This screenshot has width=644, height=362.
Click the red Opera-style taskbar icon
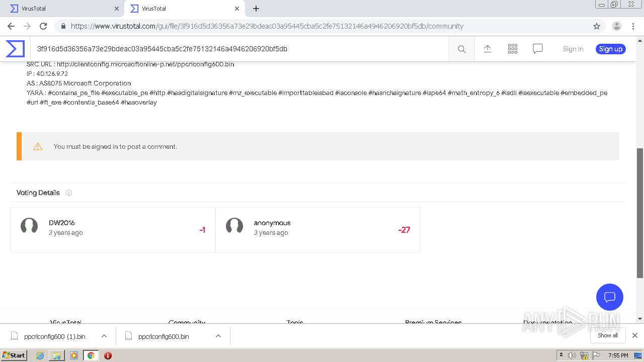pyautogui.click(x=108, y=355)
